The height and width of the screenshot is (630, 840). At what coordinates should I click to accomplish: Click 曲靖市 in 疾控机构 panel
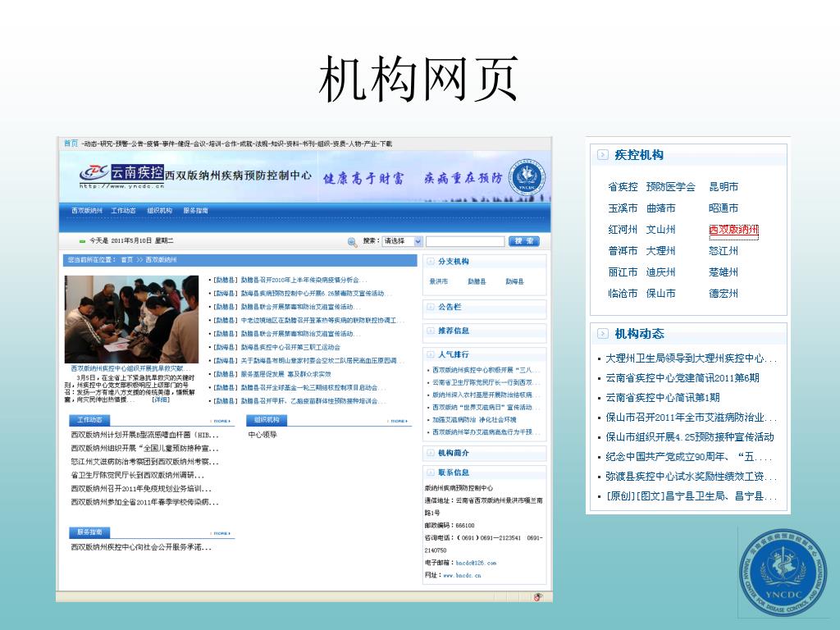[660, 208]
